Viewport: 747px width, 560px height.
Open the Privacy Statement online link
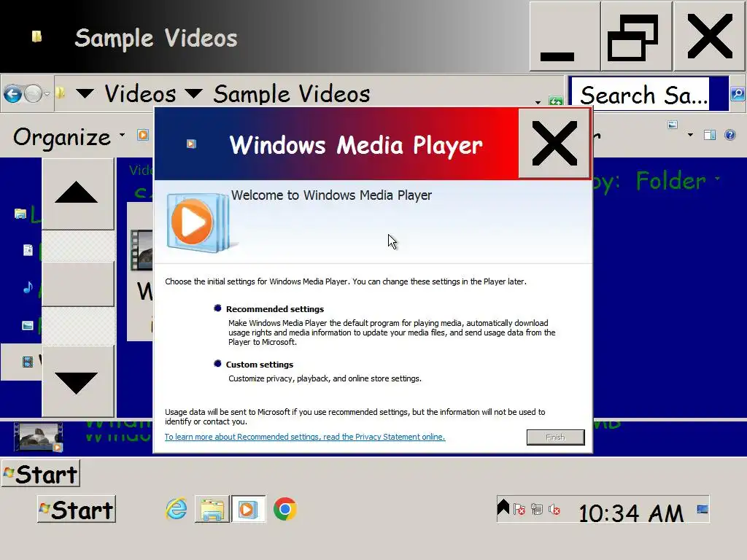(305, 437)
